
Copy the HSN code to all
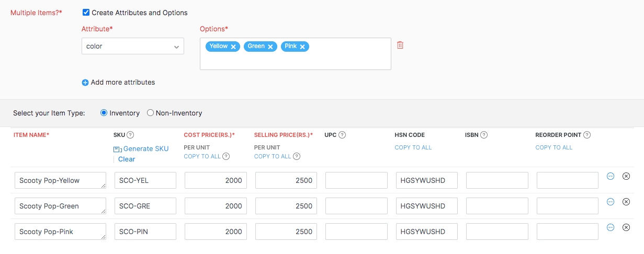(413, 147)
